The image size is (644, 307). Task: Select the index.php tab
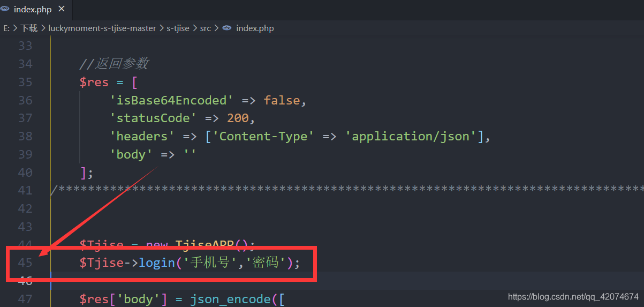tap(35, 9)
